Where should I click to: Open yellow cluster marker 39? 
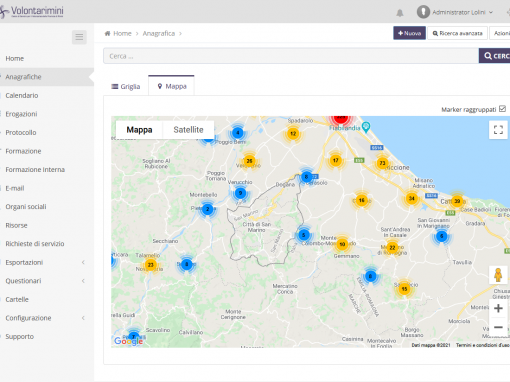pyautogui.click(x=457, y=201)
